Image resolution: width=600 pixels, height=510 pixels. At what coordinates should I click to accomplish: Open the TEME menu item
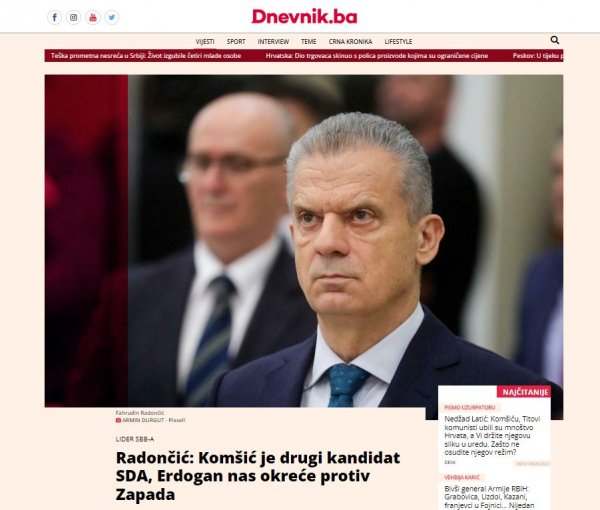coord(308,41)
